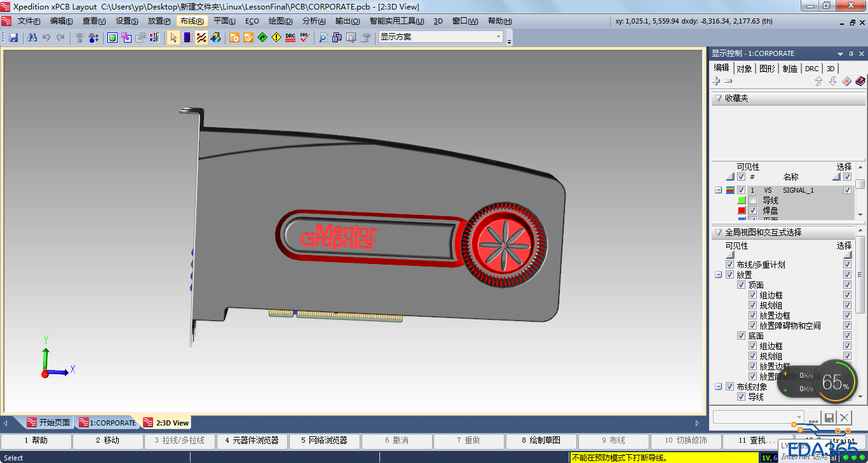868x463 pixels.
Task: Click the binoculars Find icon
Action: point(32,38)
